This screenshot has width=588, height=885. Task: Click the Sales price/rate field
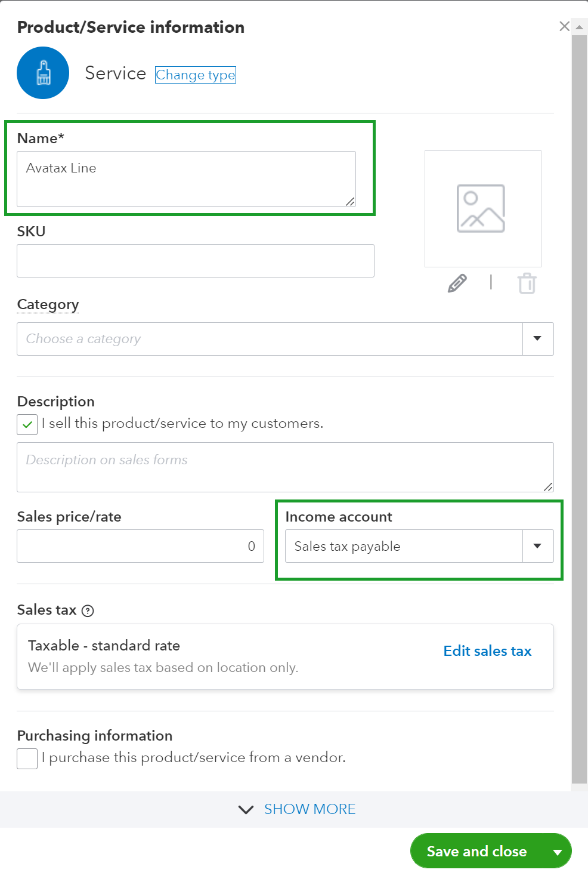point(140,546)
